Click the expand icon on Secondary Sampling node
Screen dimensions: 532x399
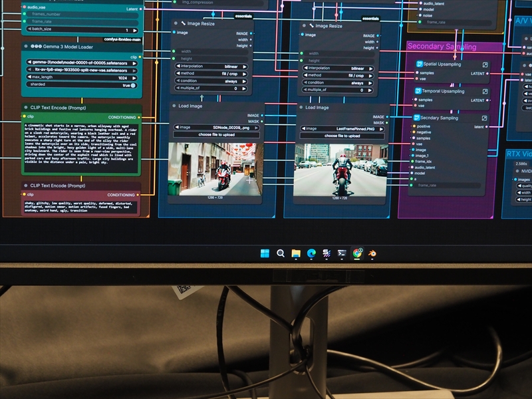pos(485,118)
